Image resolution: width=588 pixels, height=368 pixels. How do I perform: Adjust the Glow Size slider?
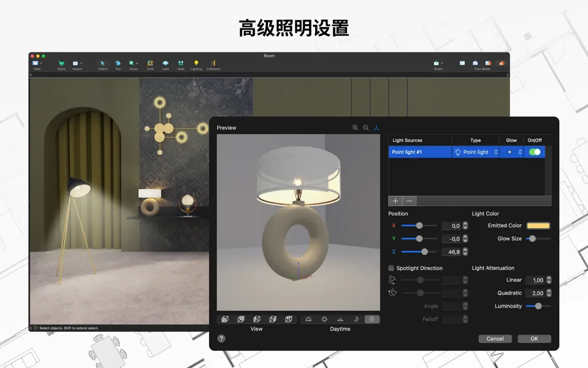coord(538,238)
